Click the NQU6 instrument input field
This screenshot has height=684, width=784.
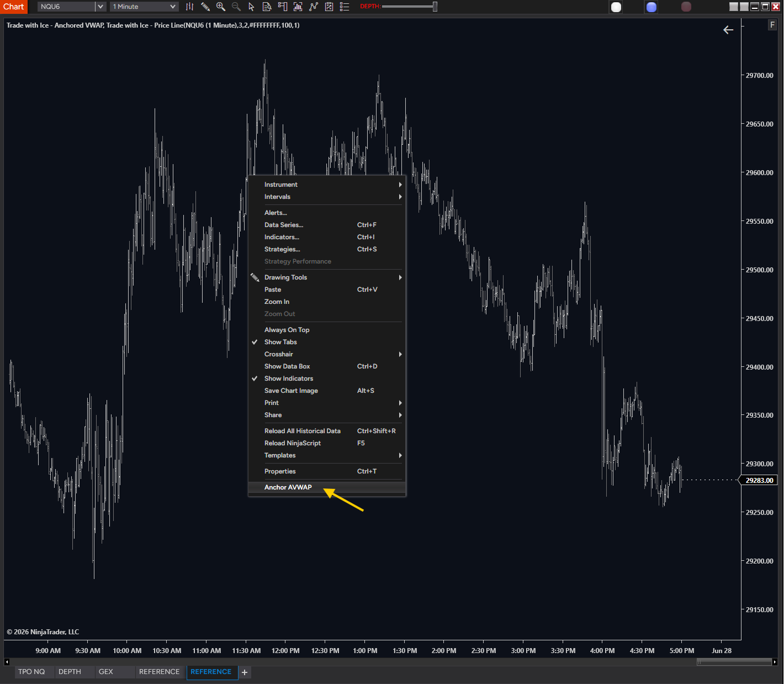click(x=66, y=7)
